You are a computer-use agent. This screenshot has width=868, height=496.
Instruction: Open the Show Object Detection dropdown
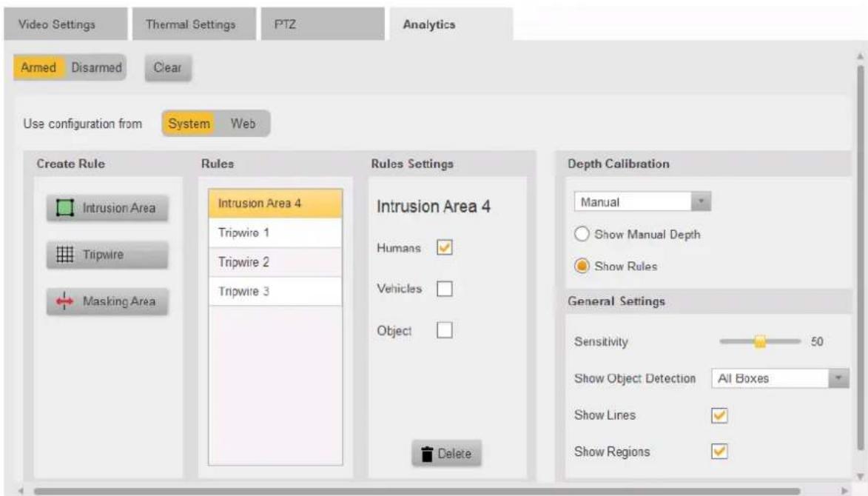(x=780, y=378)
